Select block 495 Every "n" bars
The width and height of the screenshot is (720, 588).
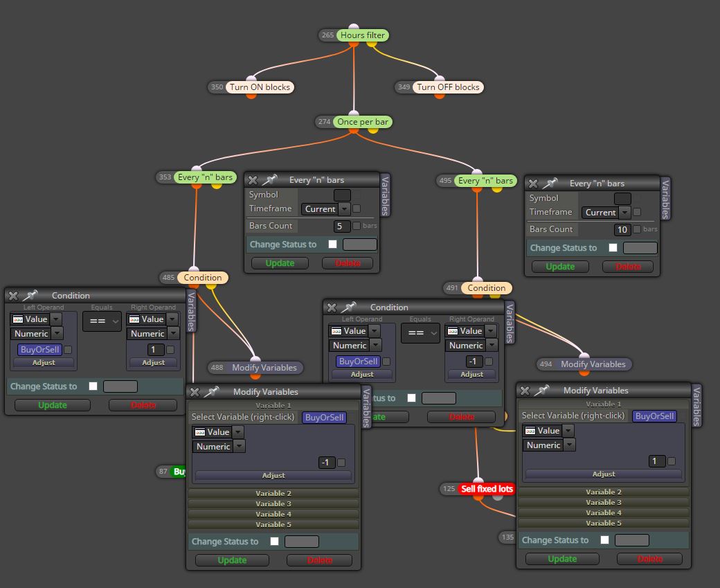point(485,181)
